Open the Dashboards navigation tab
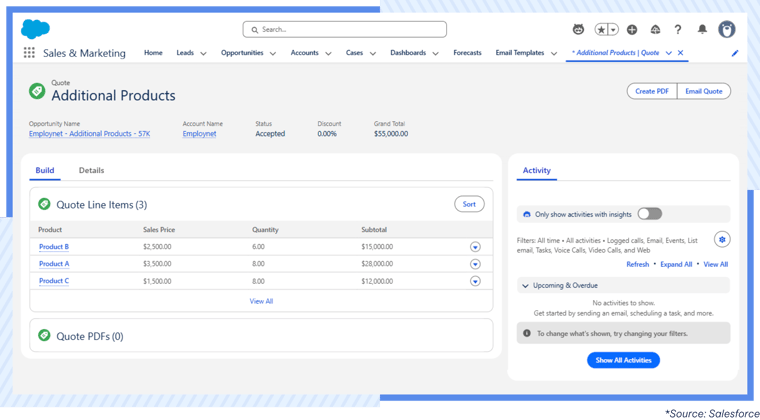 pos(408,53)
